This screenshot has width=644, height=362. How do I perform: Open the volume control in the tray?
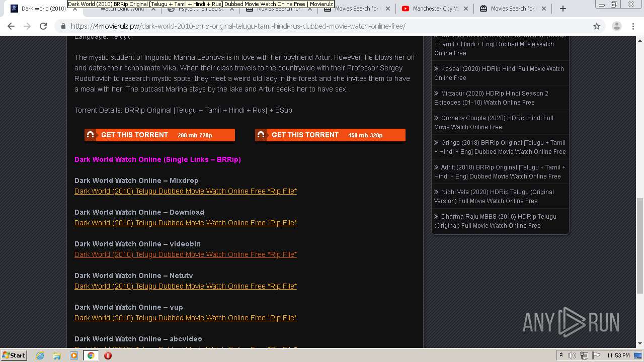point(572,355)
